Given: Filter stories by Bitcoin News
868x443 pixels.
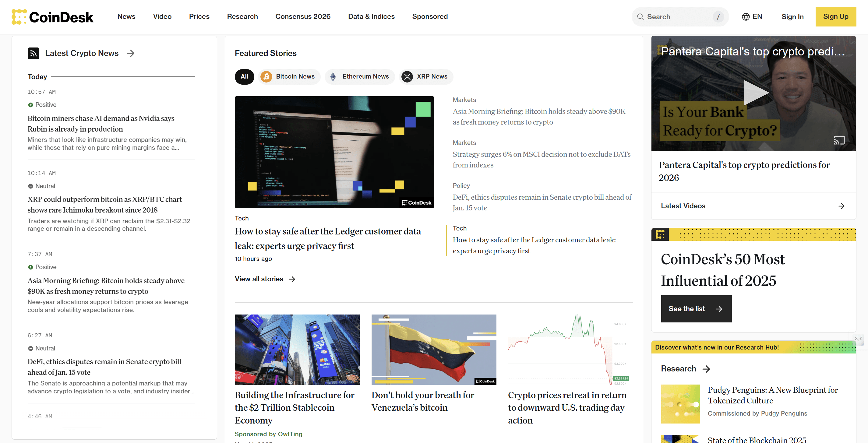Looking at the screenshot, I should tap(289, 76).
